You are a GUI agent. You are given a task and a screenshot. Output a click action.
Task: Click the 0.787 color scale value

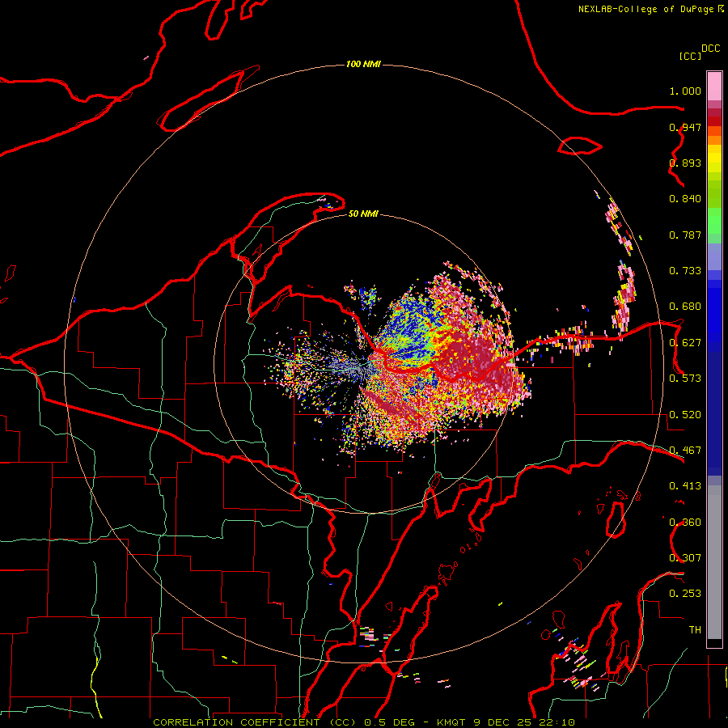(685, 235)
